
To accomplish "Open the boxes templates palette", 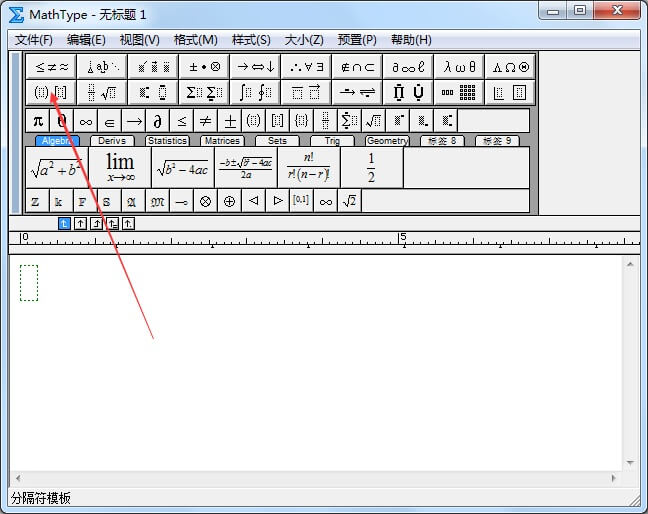I will [x=510, y=92].
